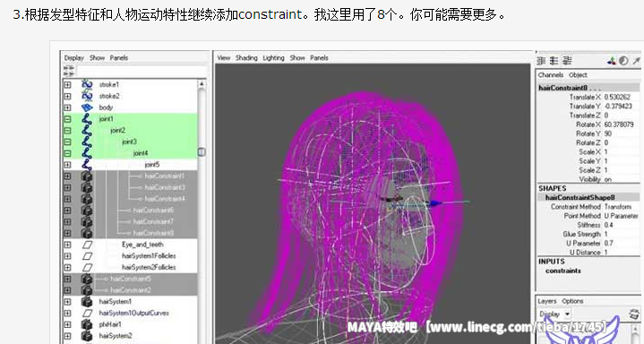Open the layer Display dropdown

(554, 314)
